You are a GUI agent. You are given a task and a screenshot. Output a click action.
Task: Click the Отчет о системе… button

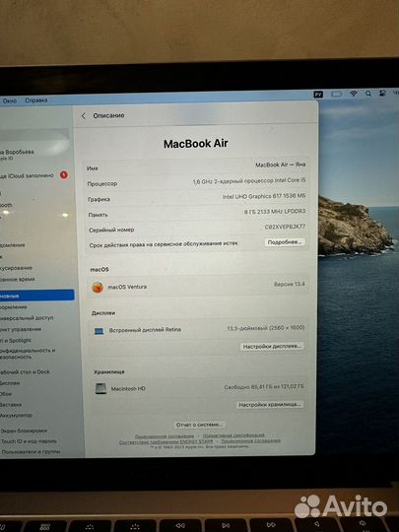point(199,425)
